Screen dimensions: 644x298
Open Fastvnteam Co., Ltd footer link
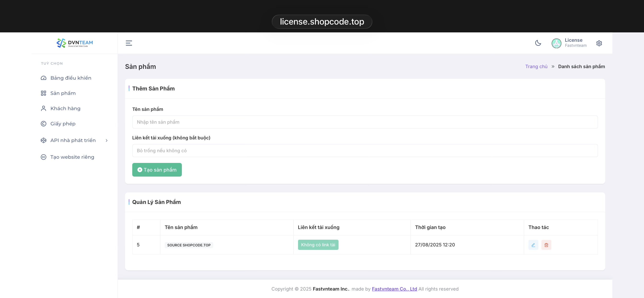pos(395,289)
